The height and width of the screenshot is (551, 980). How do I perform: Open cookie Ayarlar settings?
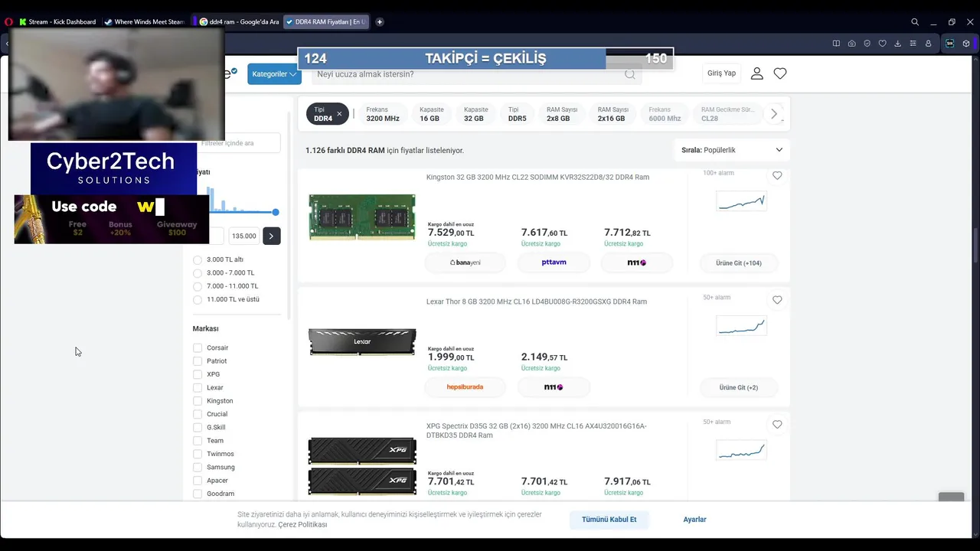click(x=694, y=520)
